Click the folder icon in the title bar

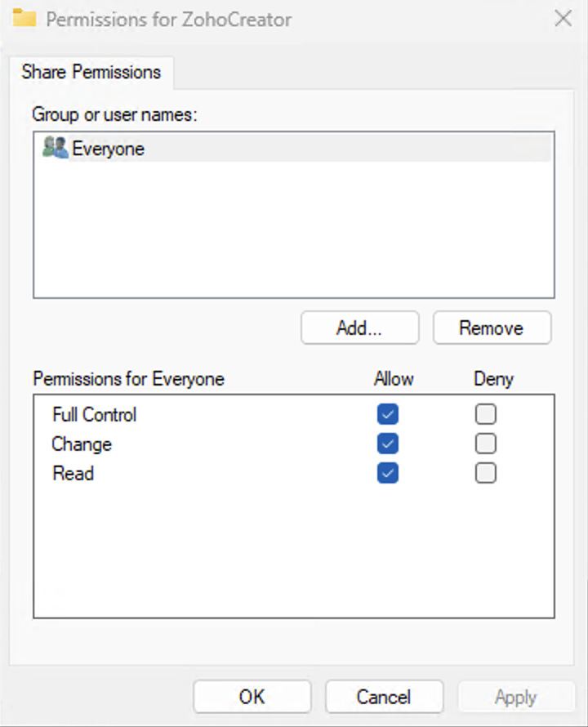pos(24,18)
